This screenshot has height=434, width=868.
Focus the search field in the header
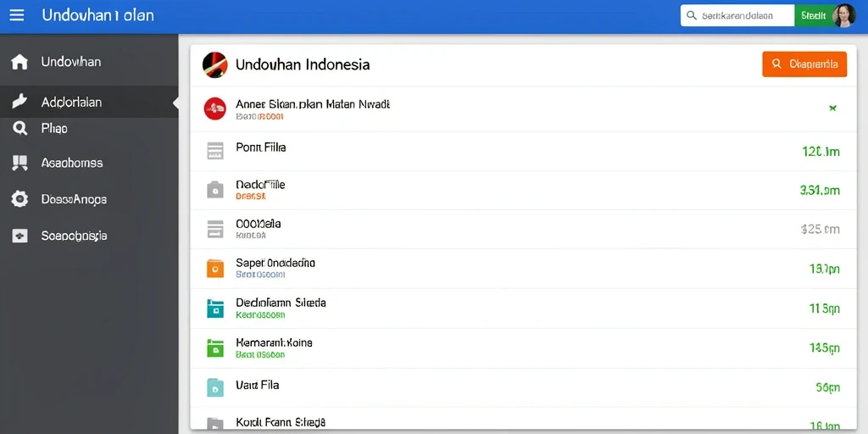[737, 15]
